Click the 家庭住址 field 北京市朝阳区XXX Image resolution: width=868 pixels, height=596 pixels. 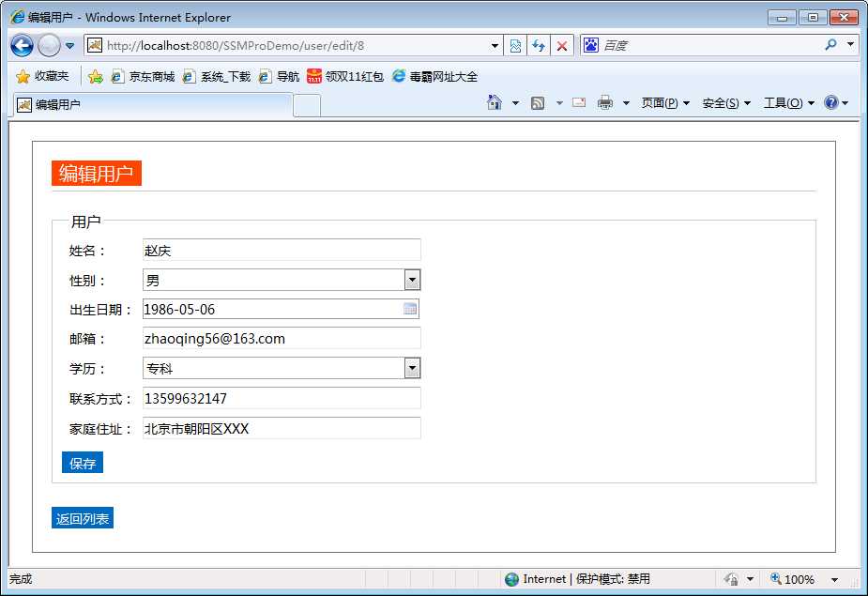click(282, 428)
